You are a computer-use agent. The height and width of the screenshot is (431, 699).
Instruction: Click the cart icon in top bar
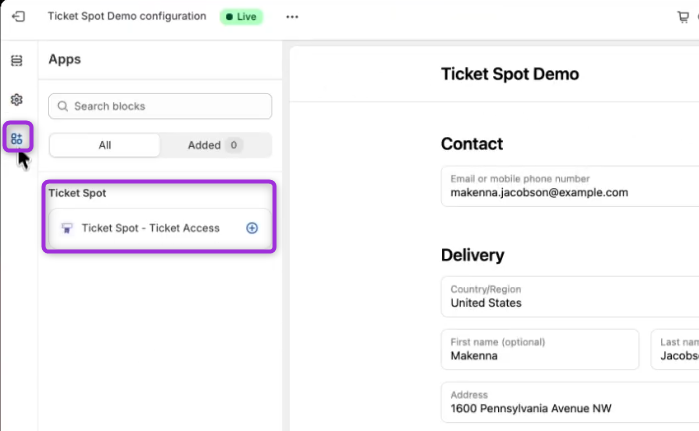coord(683,17)
